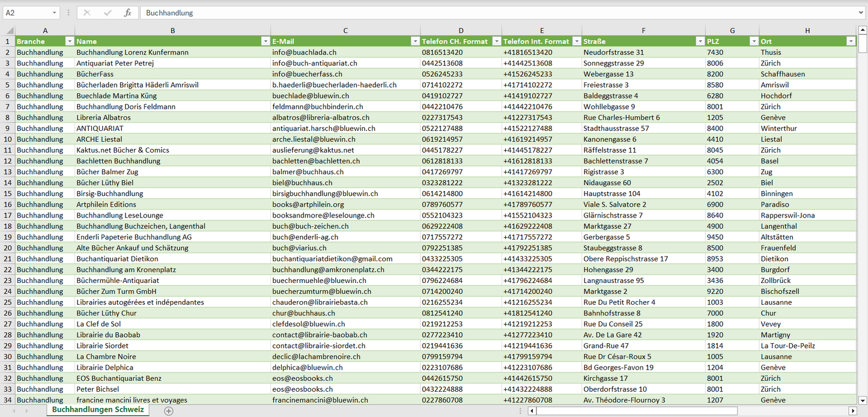
Task: Select row 10 header
Action: pos(8,139)
